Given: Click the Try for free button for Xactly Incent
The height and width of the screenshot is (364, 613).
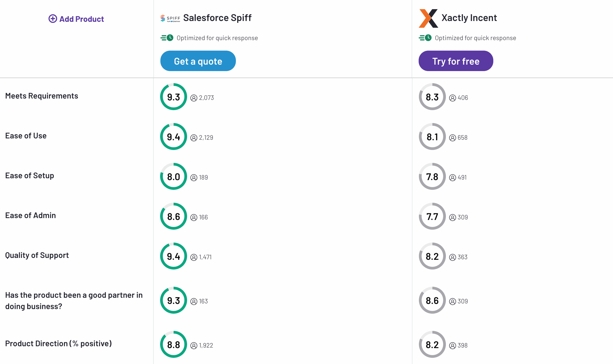Looking at the screenshot, I should tap(456, 61).
